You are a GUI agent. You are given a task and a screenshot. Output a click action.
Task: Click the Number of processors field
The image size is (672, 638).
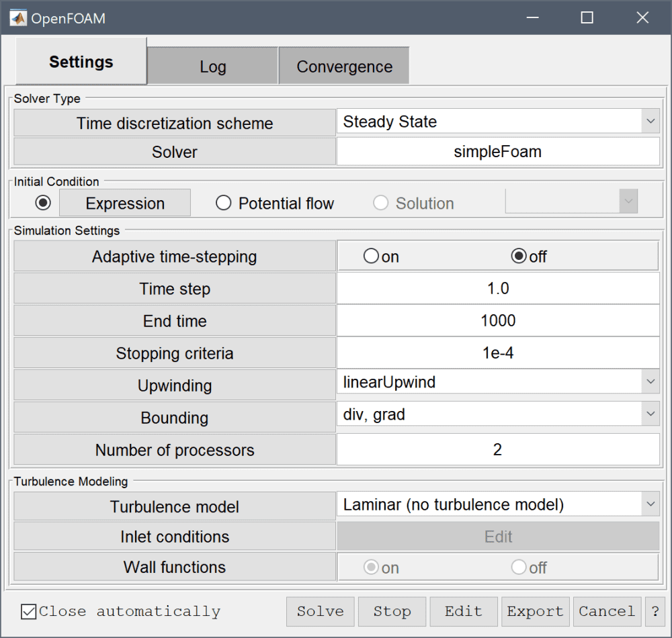498,449
